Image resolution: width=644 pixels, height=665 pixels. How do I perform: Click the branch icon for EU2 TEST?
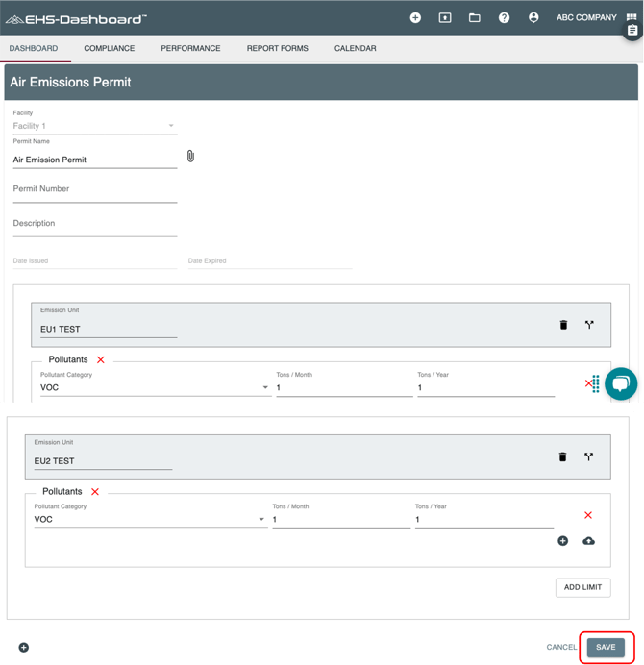pyautogui.click(x=589, y=456)
